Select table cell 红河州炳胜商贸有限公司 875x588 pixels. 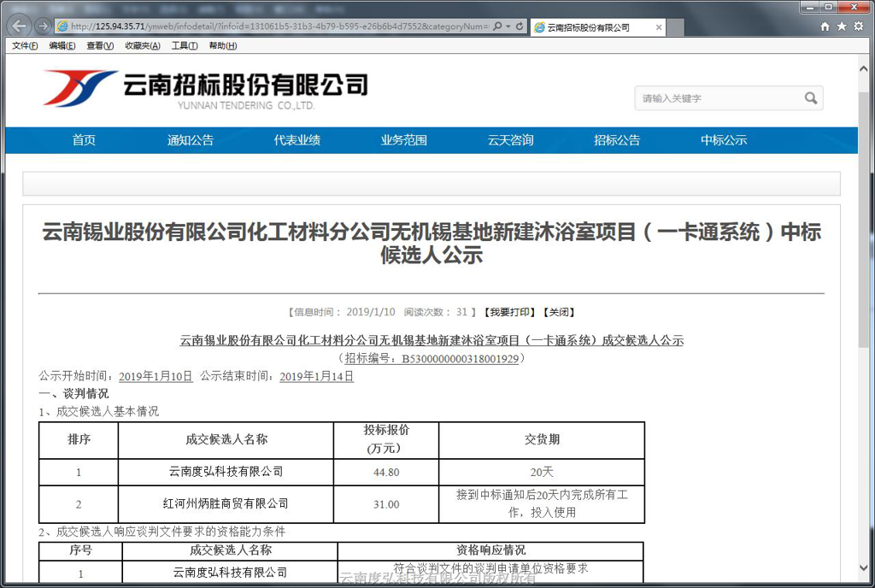pyautogui.click(x=226, y=503)
